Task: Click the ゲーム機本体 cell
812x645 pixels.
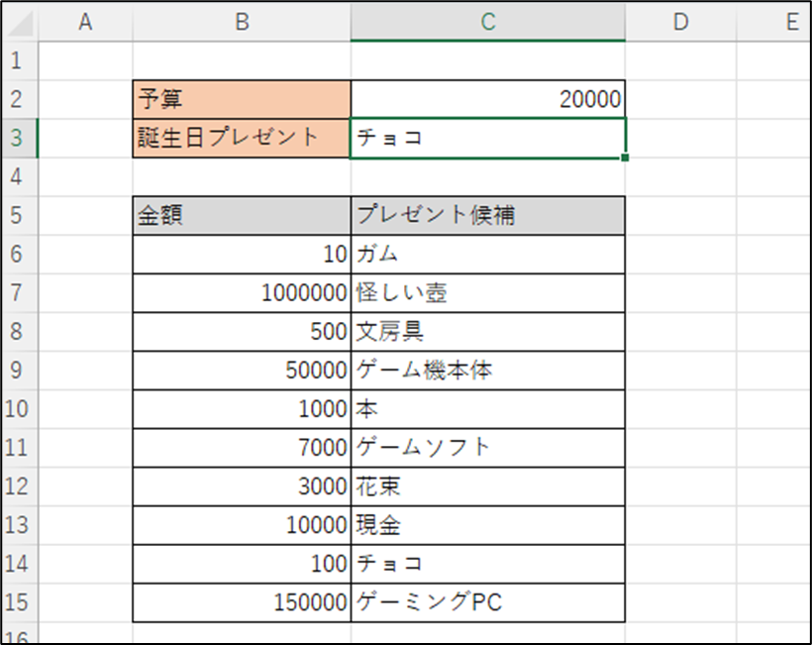Action: 488,371
